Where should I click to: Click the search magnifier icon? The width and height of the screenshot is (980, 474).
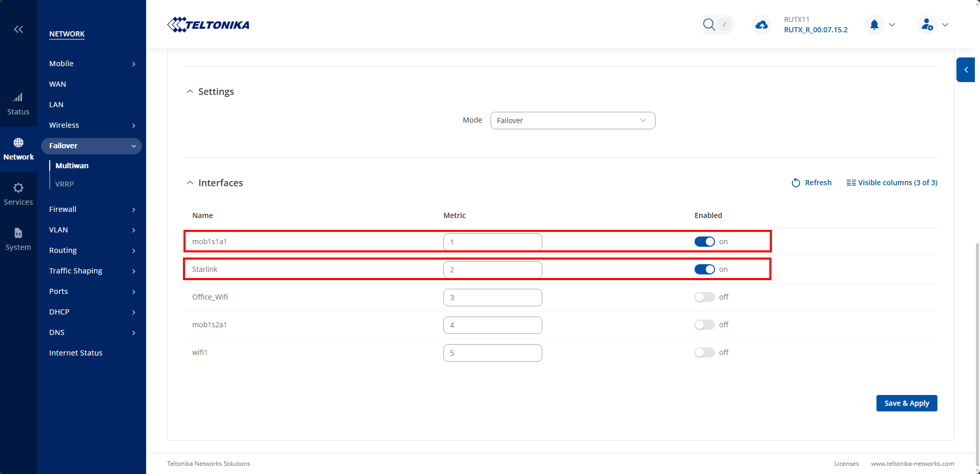click(x=709, y=25)
